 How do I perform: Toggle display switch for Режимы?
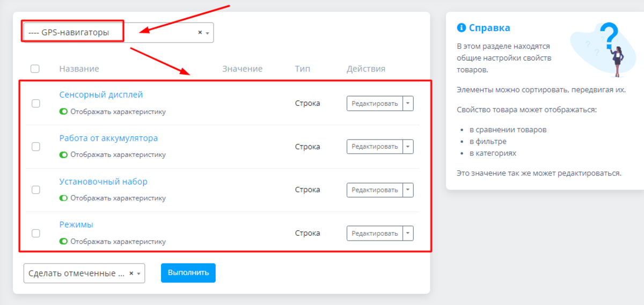coord(63,242)
